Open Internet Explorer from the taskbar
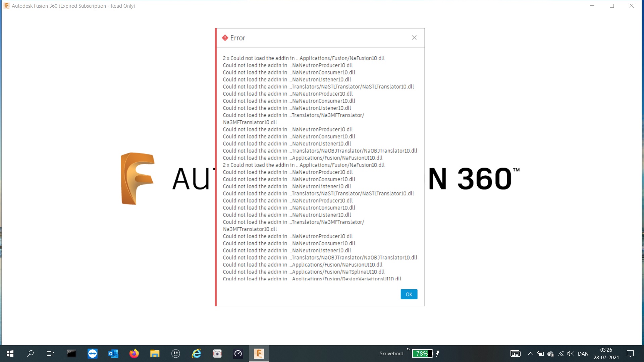Viewport: 644px width, 362px height. [x=197, y=354]
